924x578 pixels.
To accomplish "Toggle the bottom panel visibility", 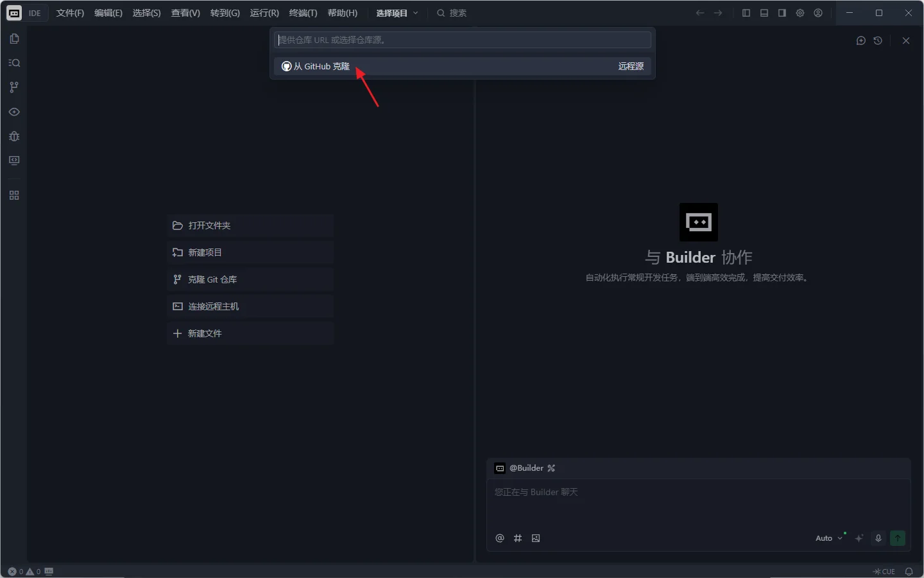I will click(764, 13).
